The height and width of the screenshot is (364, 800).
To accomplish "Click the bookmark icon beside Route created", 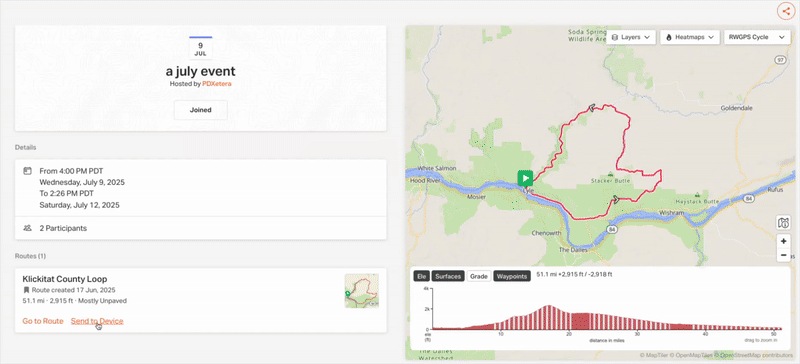I will coord(26,290).
